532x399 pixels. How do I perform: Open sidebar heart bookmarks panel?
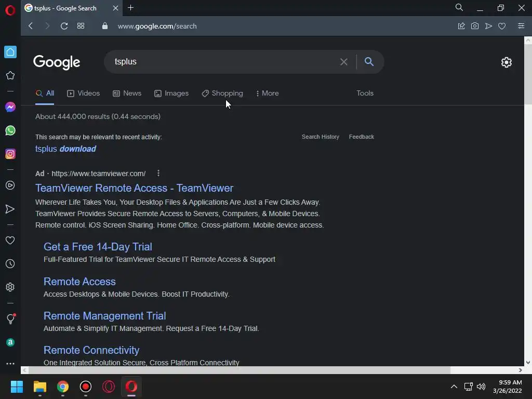(x=10, y=240)
